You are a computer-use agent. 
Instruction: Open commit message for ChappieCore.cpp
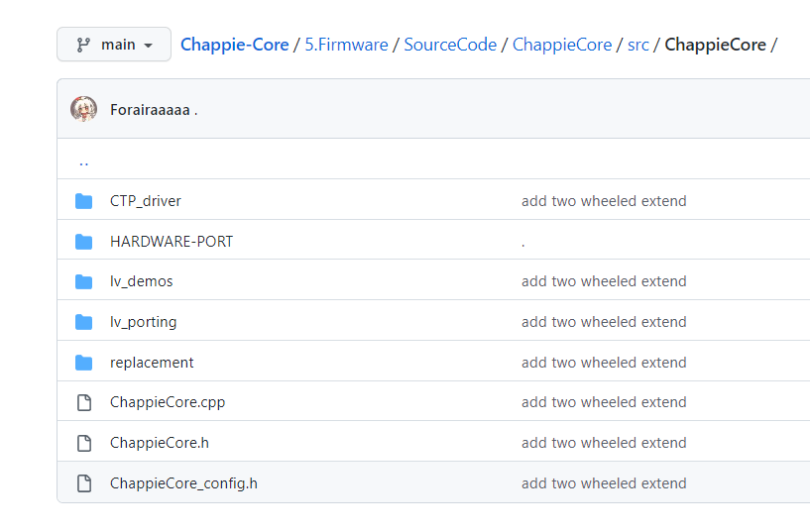604,402
